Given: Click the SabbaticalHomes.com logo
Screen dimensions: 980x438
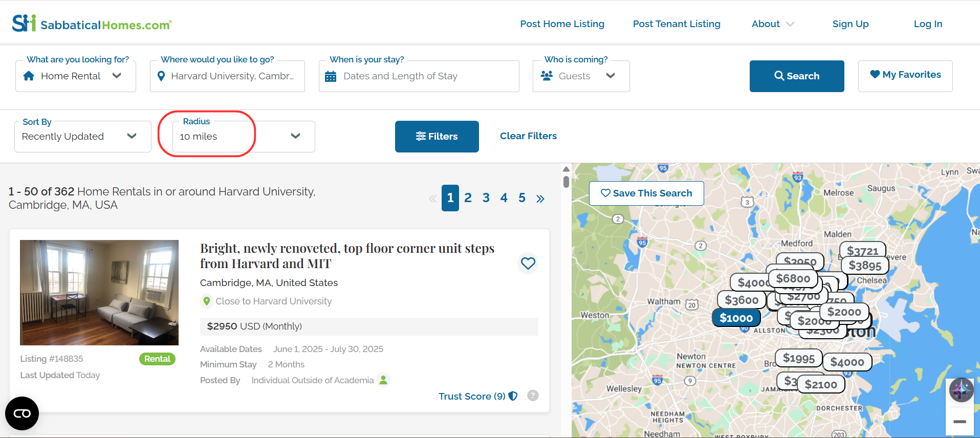Looking at the screenshot, I should (x=92, y=23).
